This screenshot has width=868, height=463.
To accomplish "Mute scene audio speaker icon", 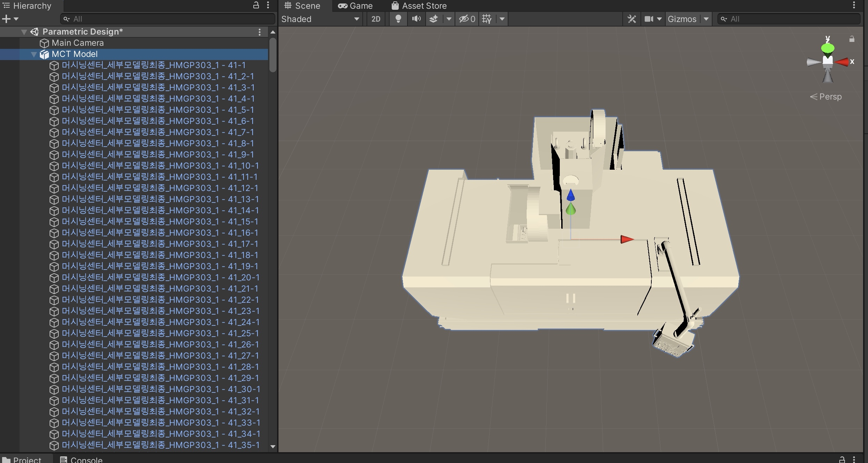I will (416, 19).
